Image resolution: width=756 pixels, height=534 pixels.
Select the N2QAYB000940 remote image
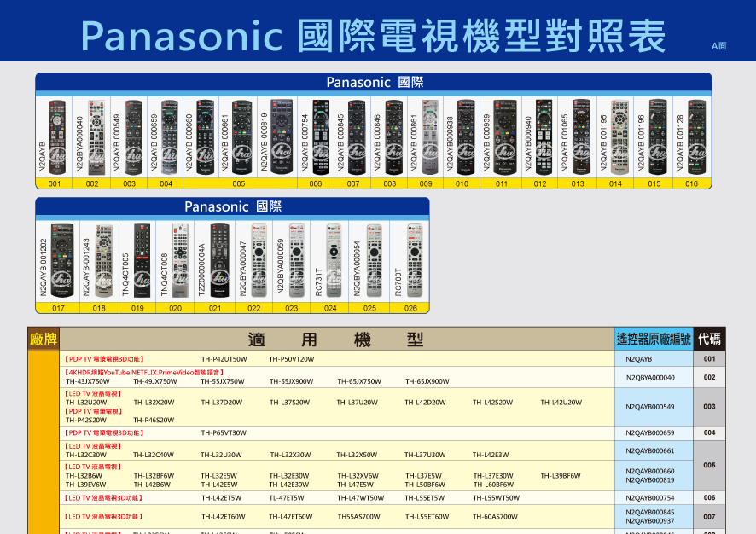pos(544,136)
